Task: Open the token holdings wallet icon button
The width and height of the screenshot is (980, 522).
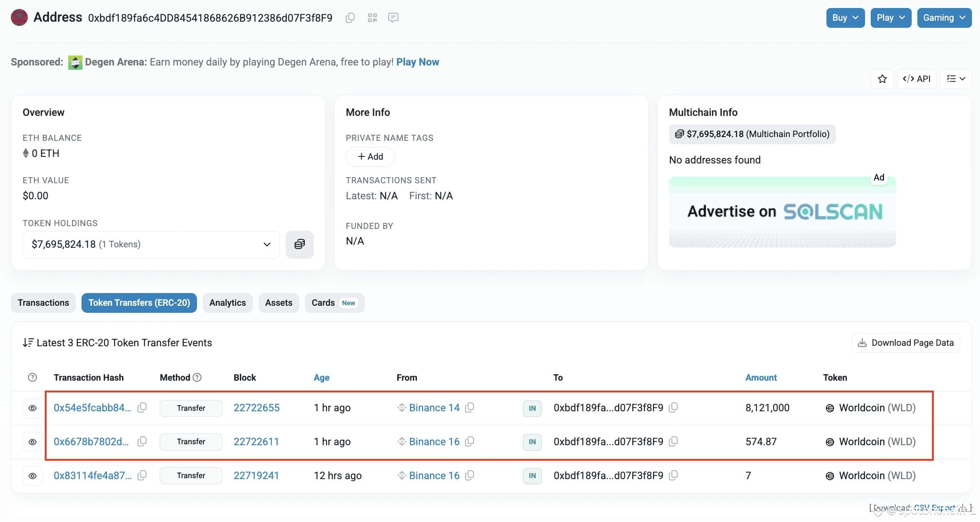Action: tap(300, 244)
